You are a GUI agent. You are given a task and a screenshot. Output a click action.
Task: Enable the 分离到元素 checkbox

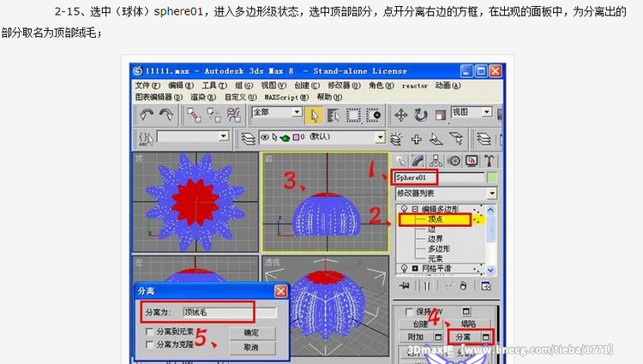(x=150, y=331)
